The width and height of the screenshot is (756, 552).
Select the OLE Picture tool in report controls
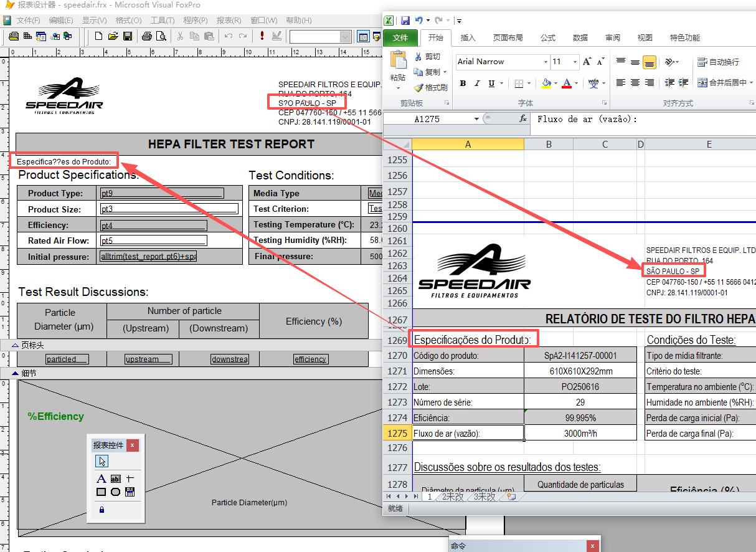130,492
